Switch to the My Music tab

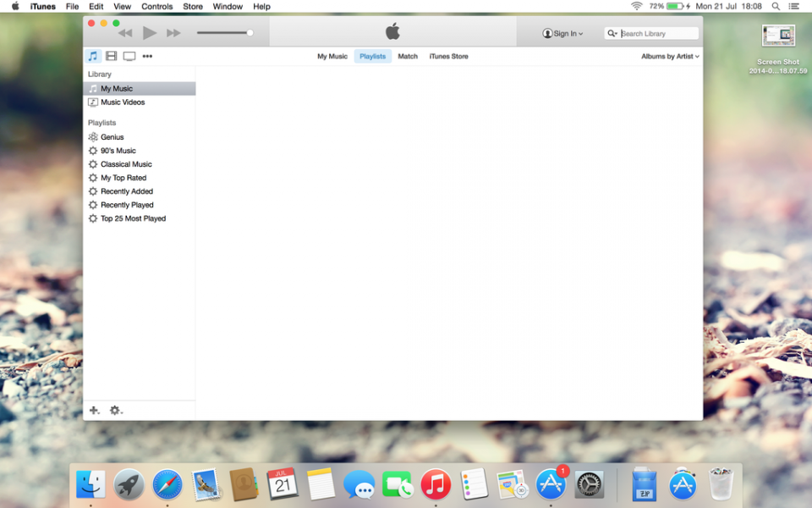click(x=332, y=57)
